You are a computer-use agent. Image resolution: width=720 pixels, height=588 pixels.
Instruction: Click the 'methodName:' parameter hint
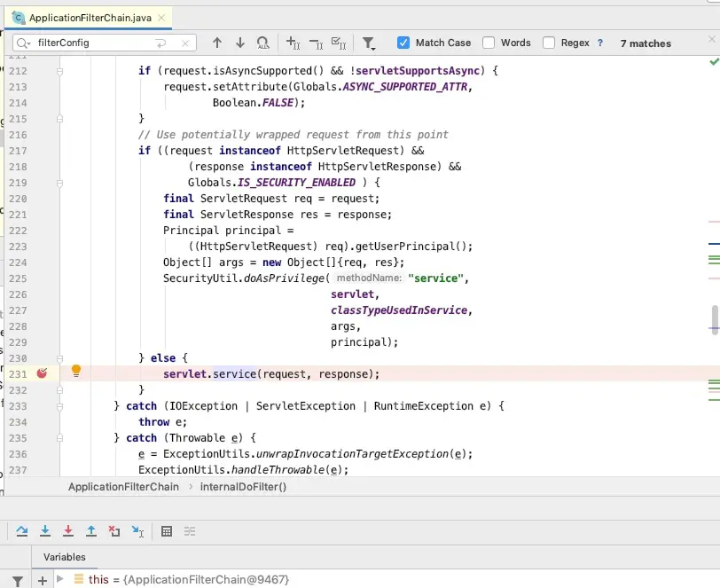point(369,278)
